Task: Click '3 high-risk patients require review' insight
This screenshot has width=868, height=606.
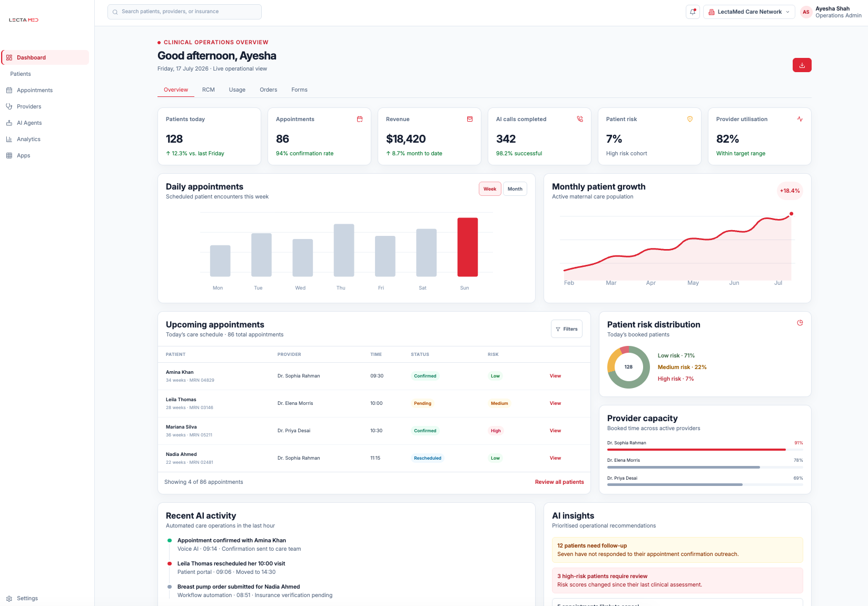Action: [677, 580]
